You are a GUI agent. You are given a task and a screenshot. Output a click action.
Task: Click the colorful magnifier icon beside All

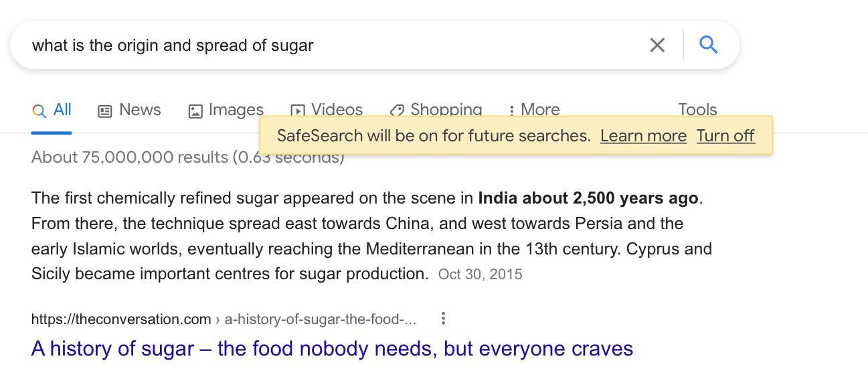point(39,110)
